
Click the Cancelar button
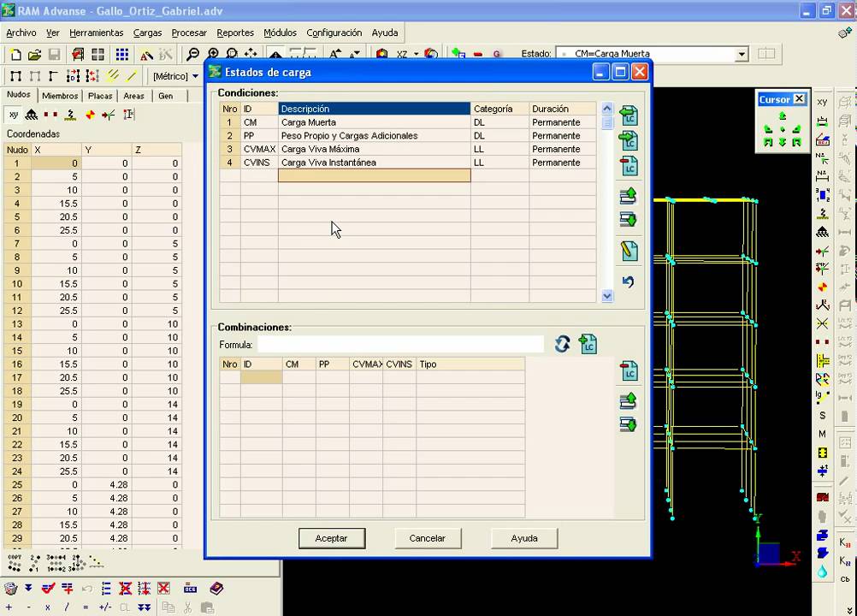(428, 538)
